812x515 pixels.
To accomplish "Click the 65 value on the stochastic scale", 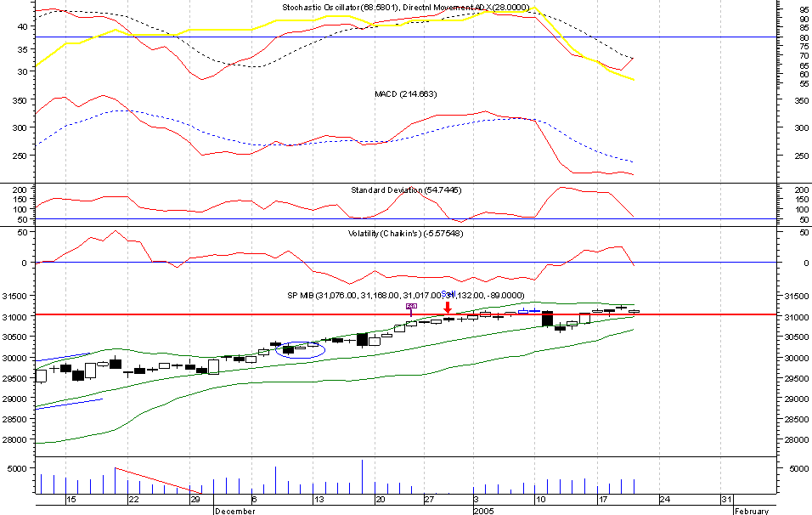I will click(x=804, y=65).
